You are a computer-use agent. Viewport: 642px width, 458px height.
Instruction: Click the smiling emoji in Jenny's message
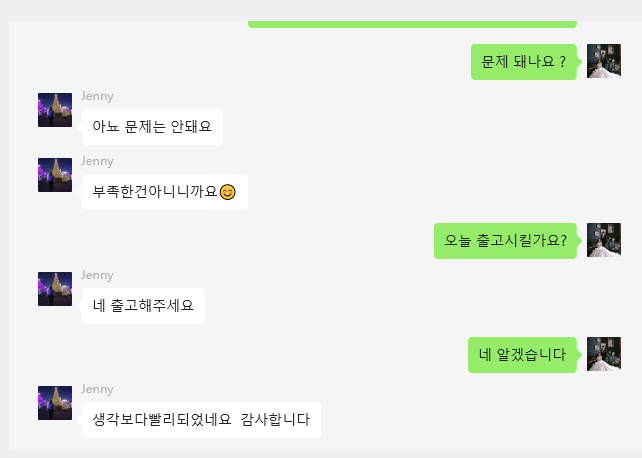pyautogui.click(x=228, y=192)
